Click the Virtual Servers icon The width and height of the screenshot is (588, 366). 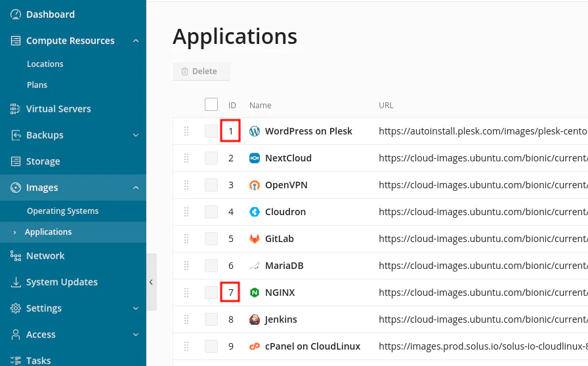tap(15, 109)
